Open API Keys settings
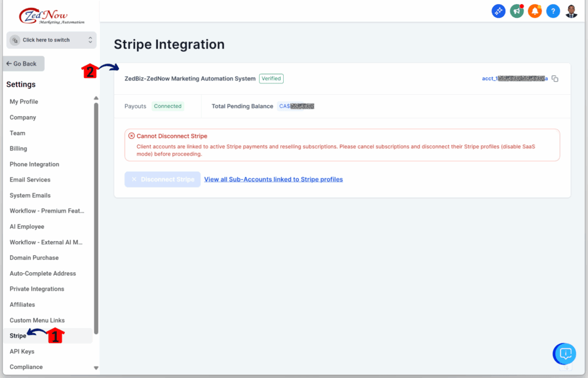588x378 pixels. point(22,352)
